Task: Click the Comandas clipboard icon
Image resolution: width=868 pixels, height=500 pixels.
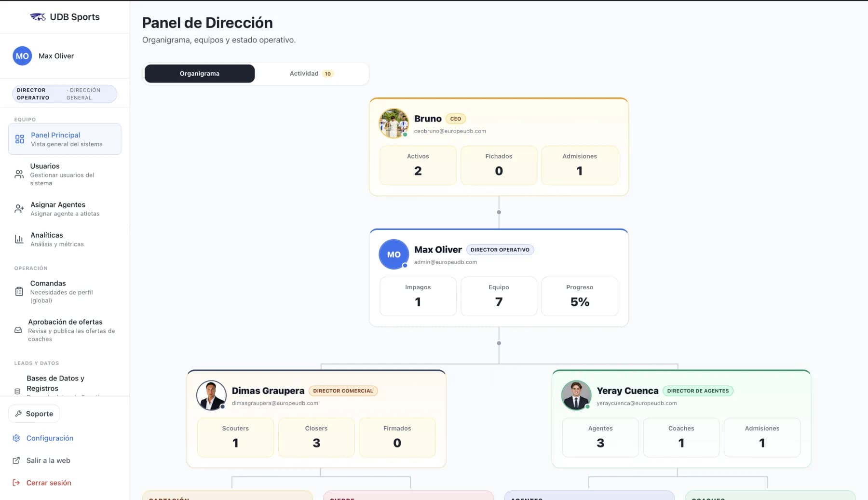Action: point(19,291)
